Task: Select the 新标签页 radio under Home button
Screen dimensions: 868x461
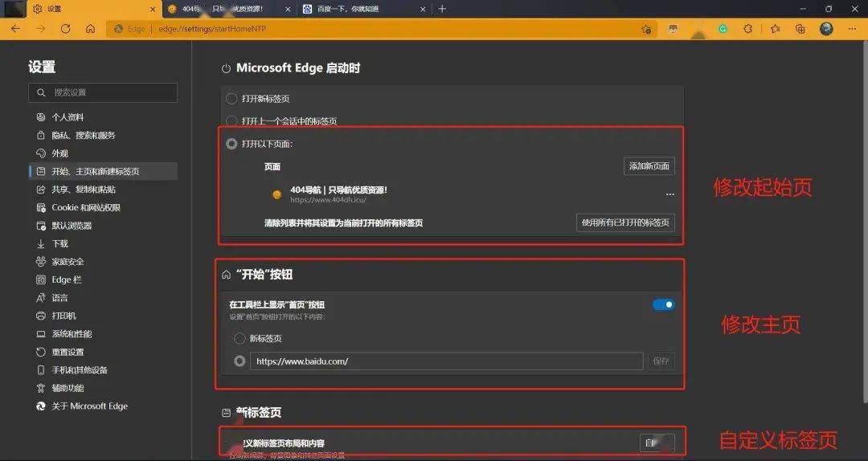Action: point(240,338)
